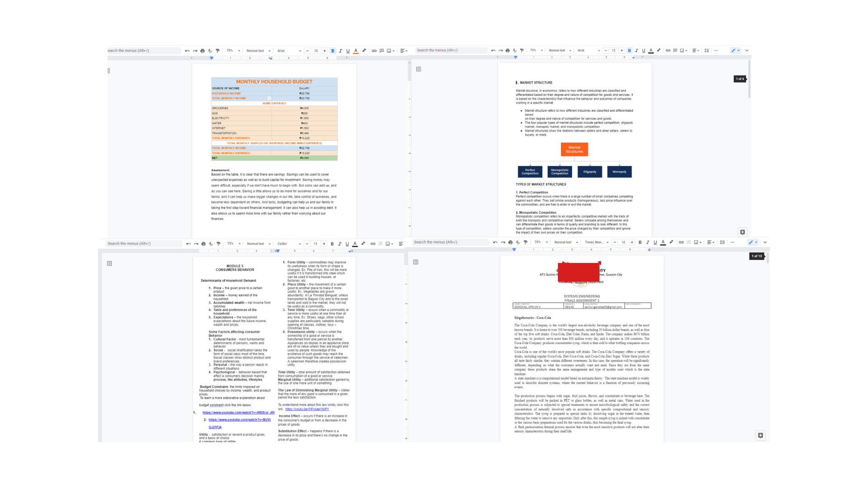The image size is (868, 488).
Task: Click line spacing icon in Times New Roman toolbar
Action: click(x=722, y=242)
